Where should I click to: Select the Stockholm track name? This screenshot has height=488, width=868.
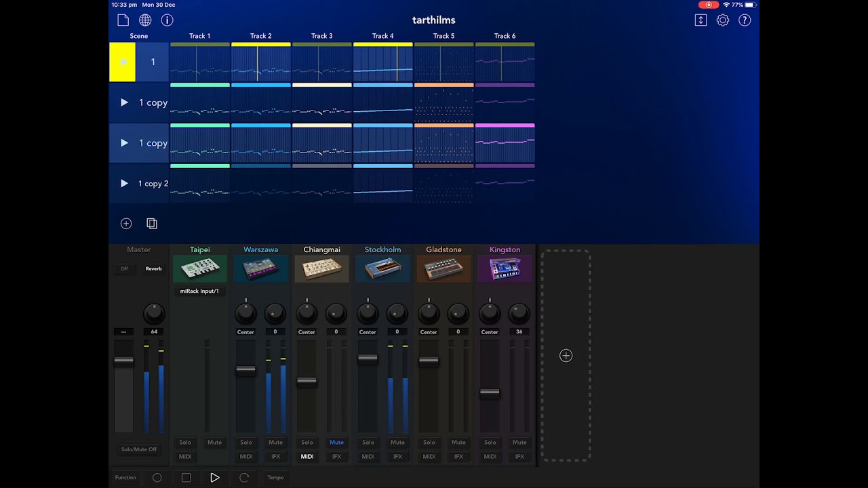(383, 249)
